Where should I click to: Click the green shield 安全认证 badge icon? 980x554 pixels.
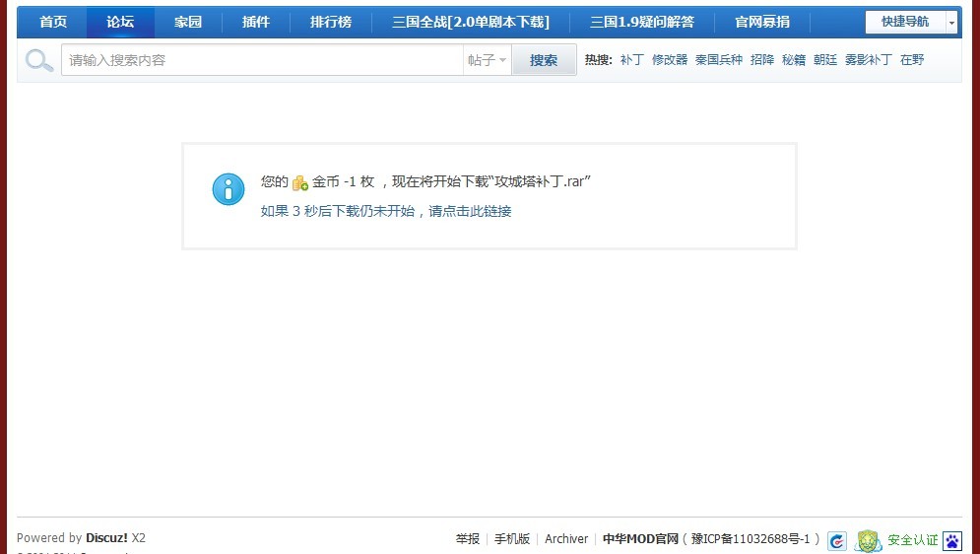pyautogui.click(x=868, y=540)
